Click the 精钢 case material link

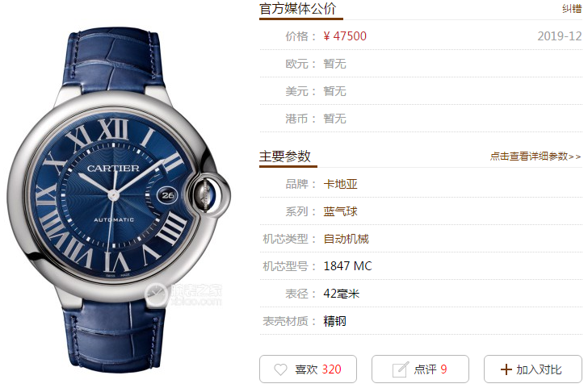click(335, 321)
